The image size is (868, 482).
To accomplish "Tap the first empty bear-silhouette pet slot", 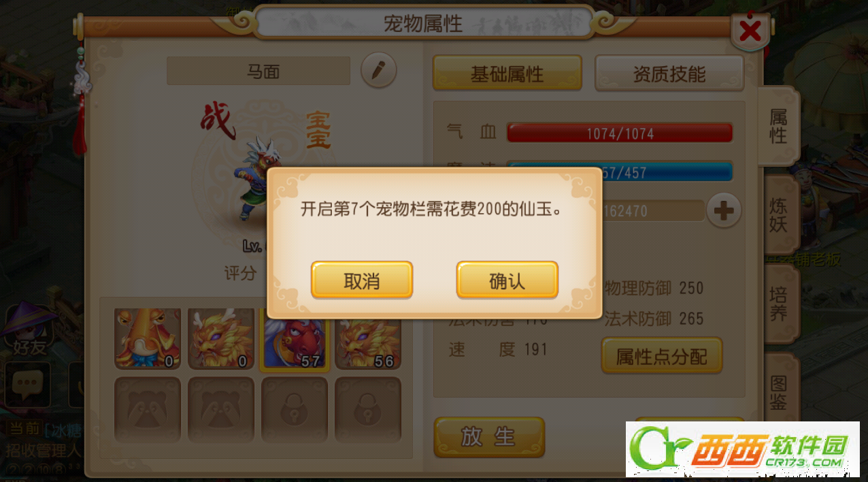I will pos(148,410).
